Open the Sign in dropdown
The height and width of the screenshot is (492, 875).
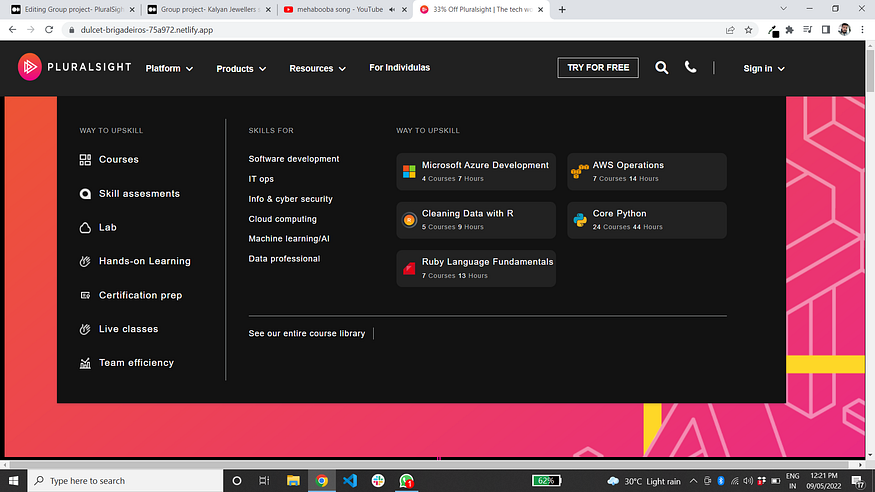764,69
